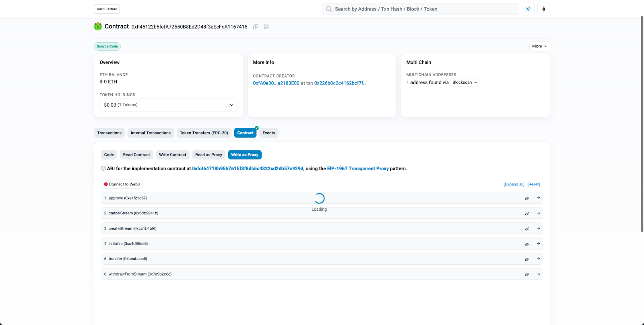Copy permalink for createStream function

527,229
